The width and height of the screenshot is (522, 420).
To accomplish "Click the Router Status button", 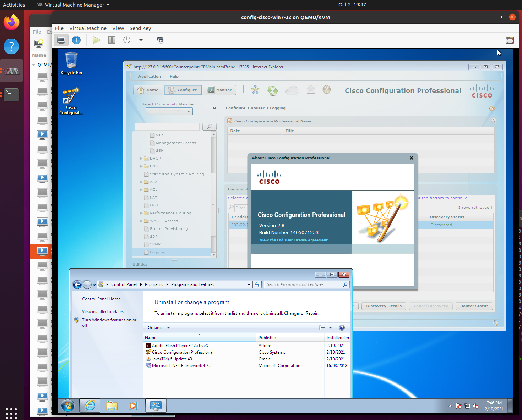I will 474,306.
